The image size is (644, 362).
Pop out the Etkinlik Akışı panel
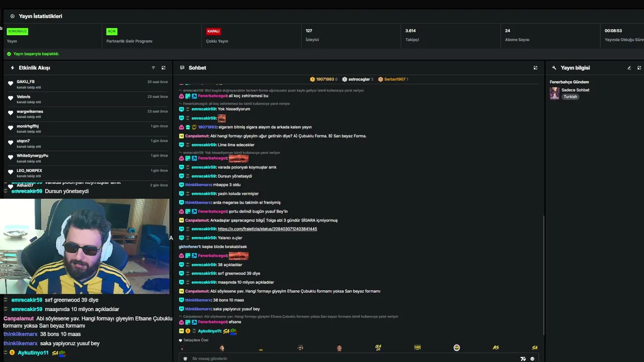pos(163,68)
